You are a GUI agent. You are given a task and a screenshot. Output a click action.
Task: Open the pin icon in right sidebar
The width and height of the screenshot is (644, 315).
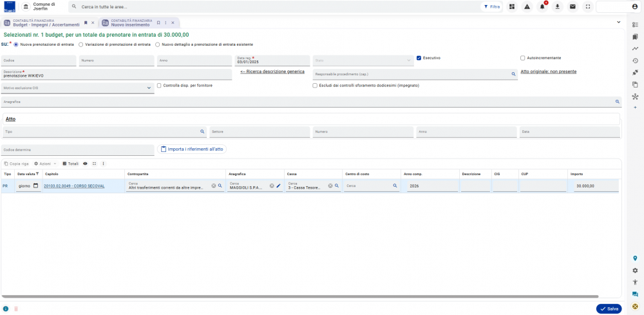[635, 72]
